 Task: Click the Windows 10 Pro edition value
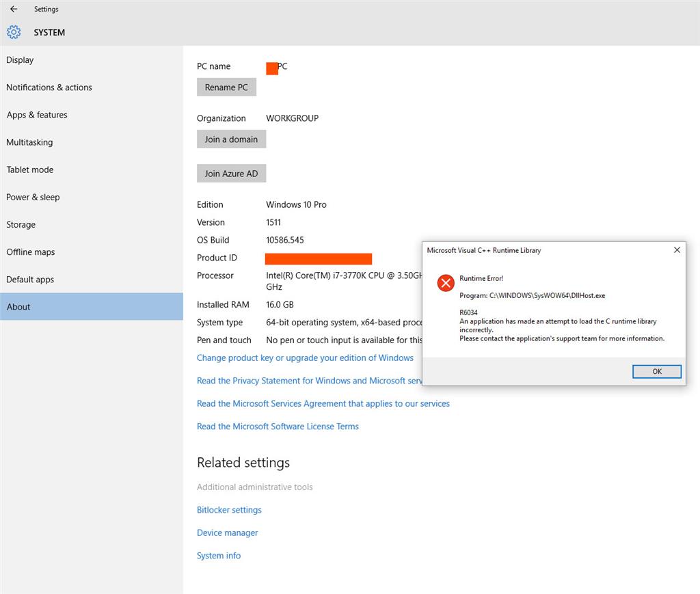pyautogui.click(x=296, y=204)
